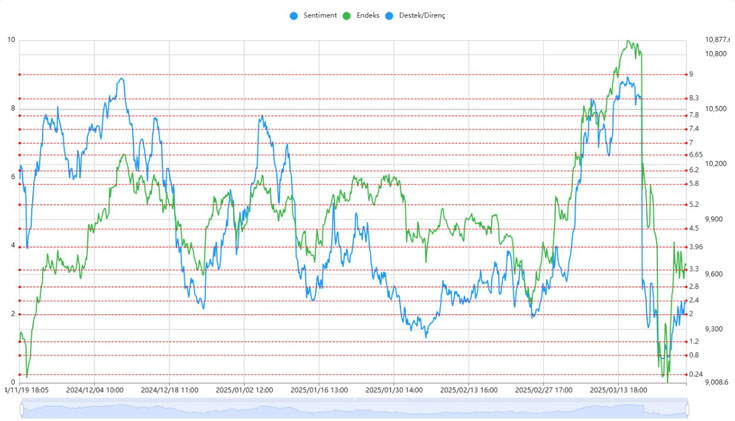Click the left axis value 10

point(11,40)
